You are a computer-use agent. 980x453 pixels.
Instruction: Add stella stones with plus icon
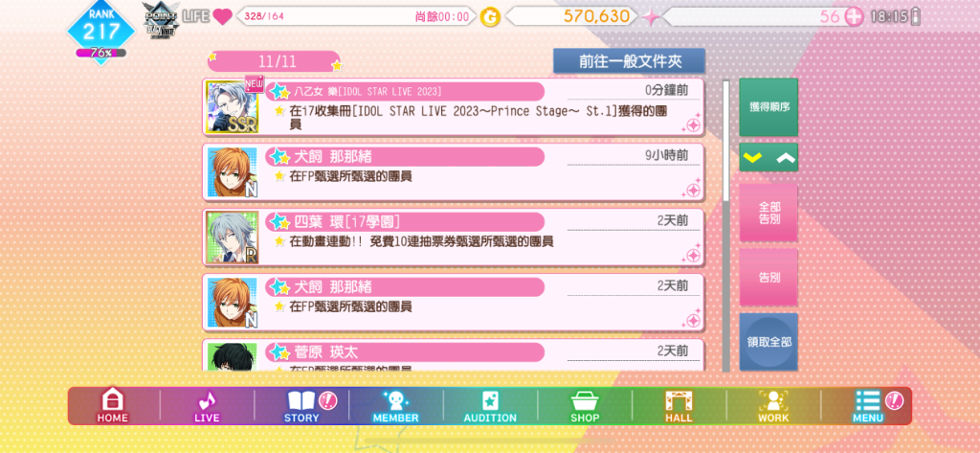pyautogui.click(x=853, y=17)
